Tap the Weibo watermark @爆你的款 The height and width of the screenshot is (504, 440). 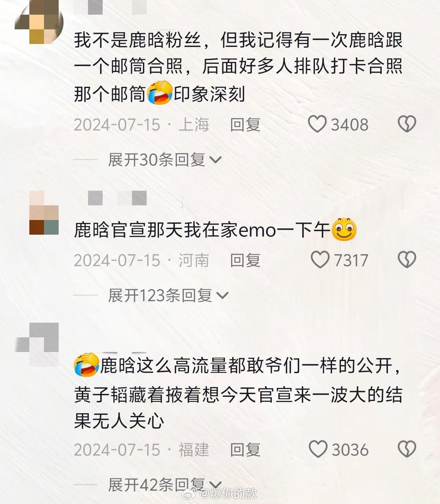point(219,493)
